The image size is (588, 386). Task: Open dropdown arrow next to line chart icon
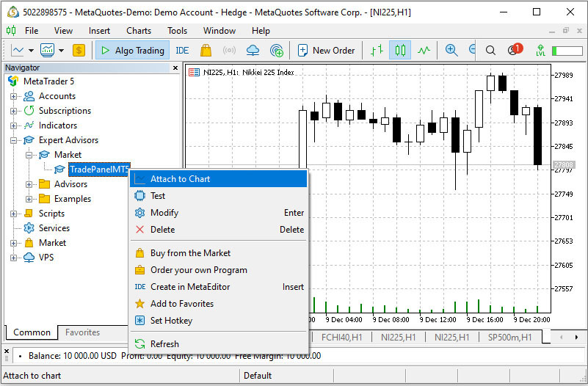pyautogui.click(x=31, y=50)
